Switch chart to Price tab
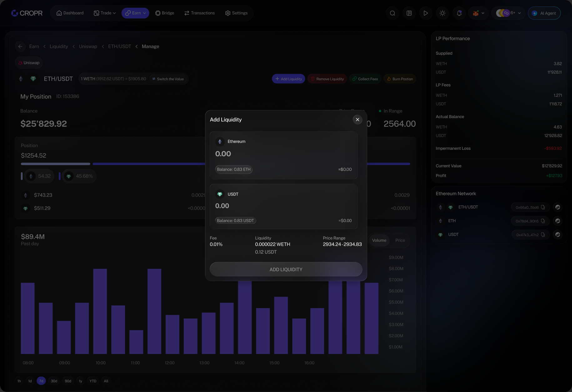This screenshot has height=392, width=572. pos(400,240)
